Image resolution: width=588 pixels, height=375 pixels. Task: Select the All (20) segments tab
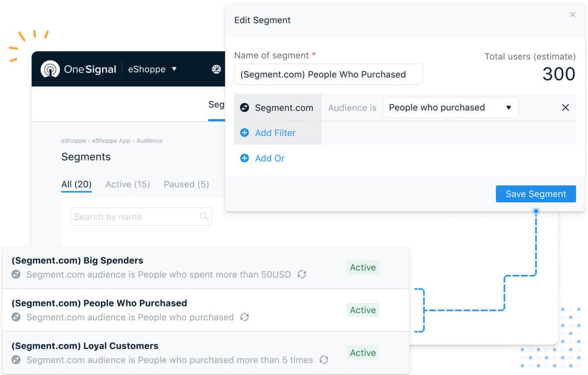76,184
